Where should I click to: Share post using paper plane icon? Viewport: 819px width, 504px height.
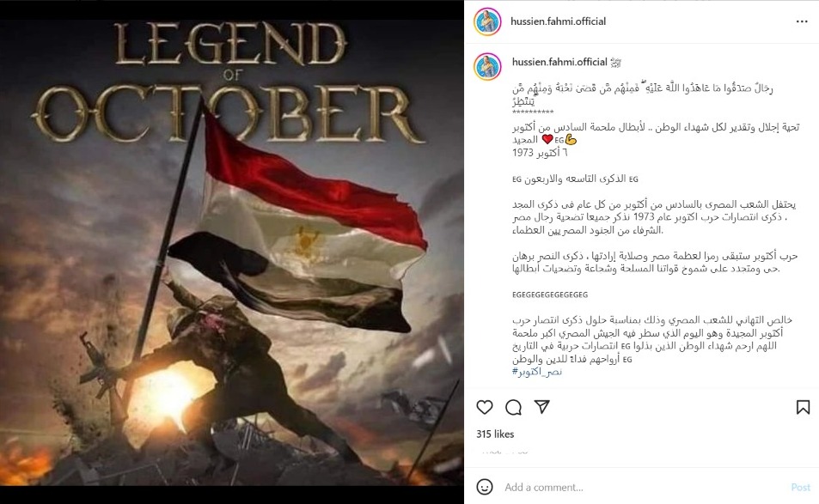[x=542, y=406]
